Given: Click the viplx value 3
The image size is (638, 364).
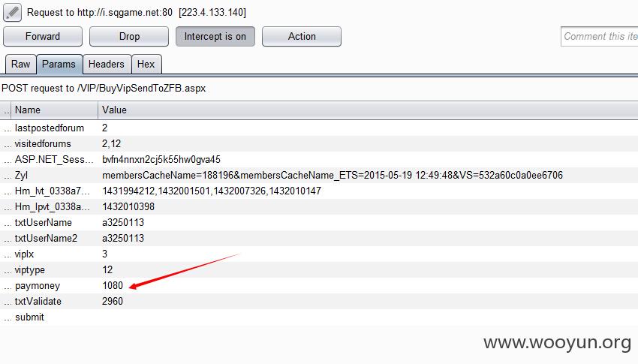Looking at the screenshot, I should click(104, 254).
